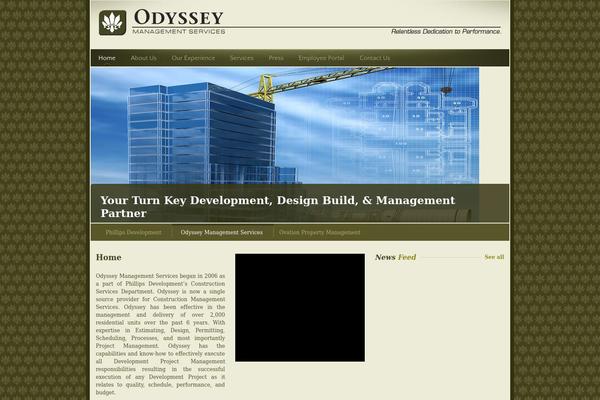Click 'Your Turn Key Development' banner caption

point(278,206)
